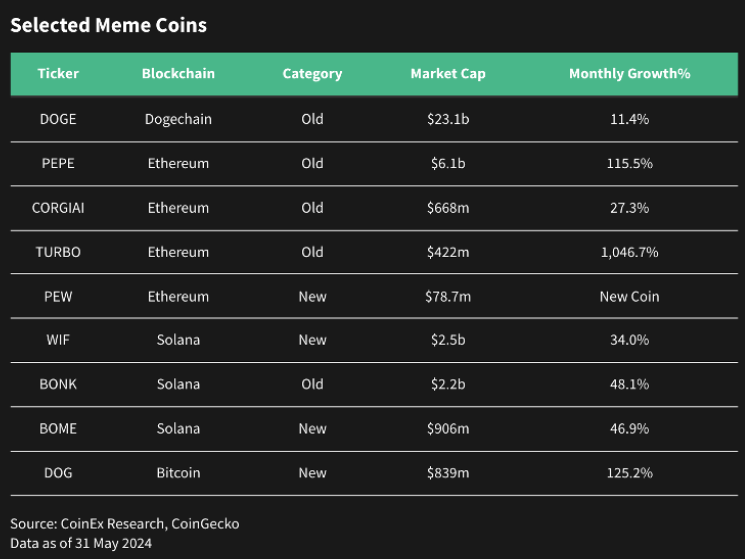Click the Selected Meme Coins title
745x559 pixels.
(108, 25)
